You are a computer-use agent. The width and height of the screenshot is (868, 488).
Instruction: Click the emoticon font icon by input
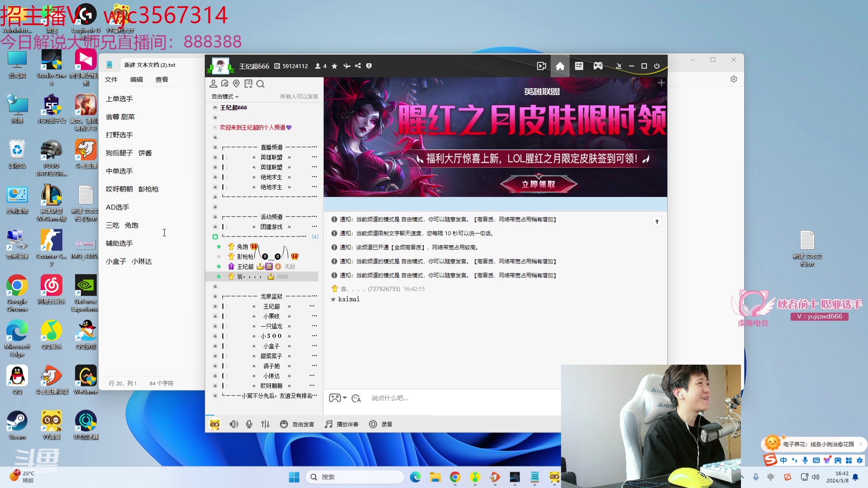[356, 398]
